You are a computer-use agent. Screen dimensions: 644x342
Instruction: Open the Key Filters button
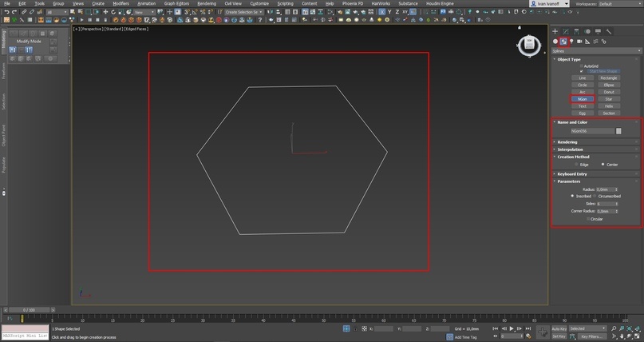click(x=592, y=336)
